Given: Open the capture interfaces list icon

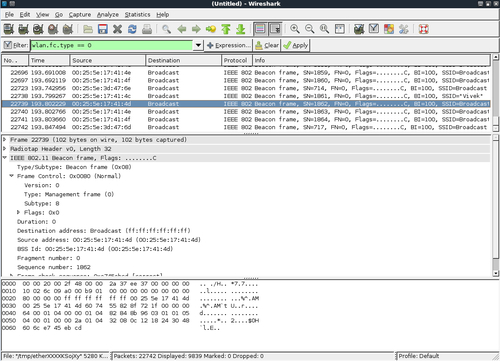Looking at the screenshot, I should [9, 29].
